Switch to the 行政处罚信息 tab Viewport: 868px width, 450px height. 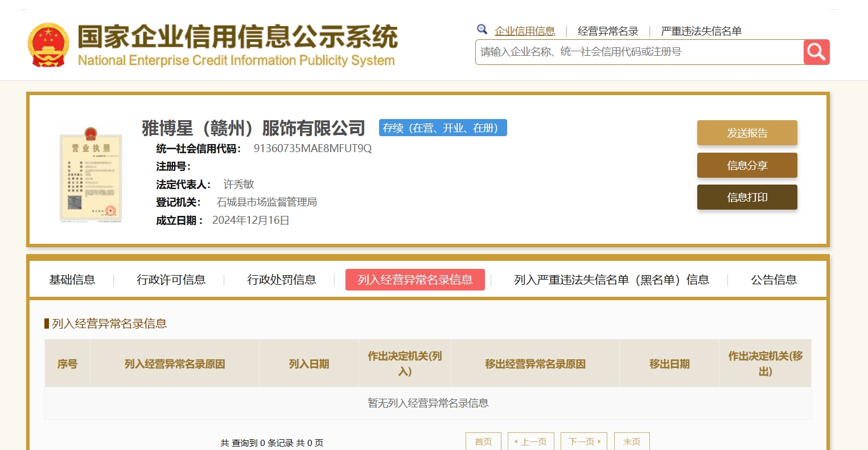(x=282, y=280)
